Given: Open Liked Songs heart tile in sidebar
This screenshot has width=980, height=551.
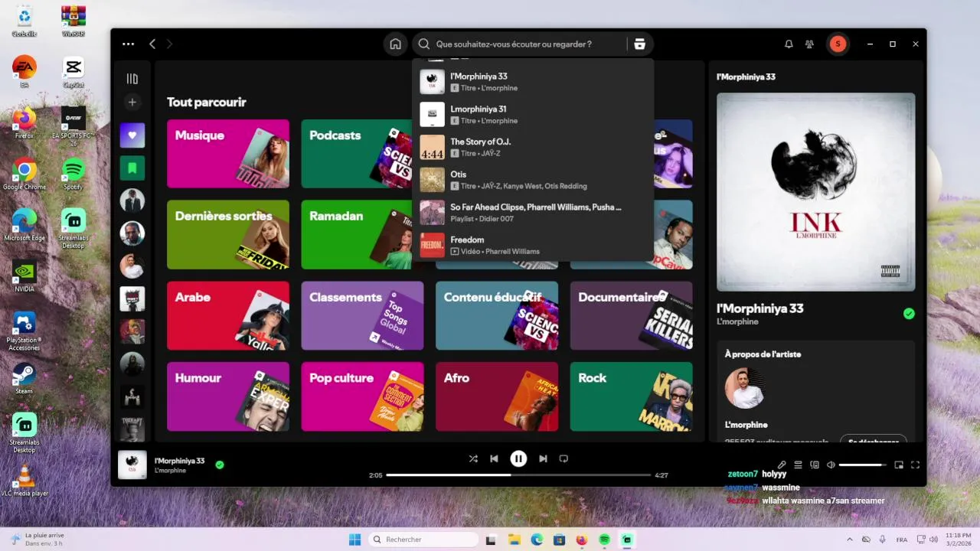Looking at the screenshot, I should click(132, 135).
